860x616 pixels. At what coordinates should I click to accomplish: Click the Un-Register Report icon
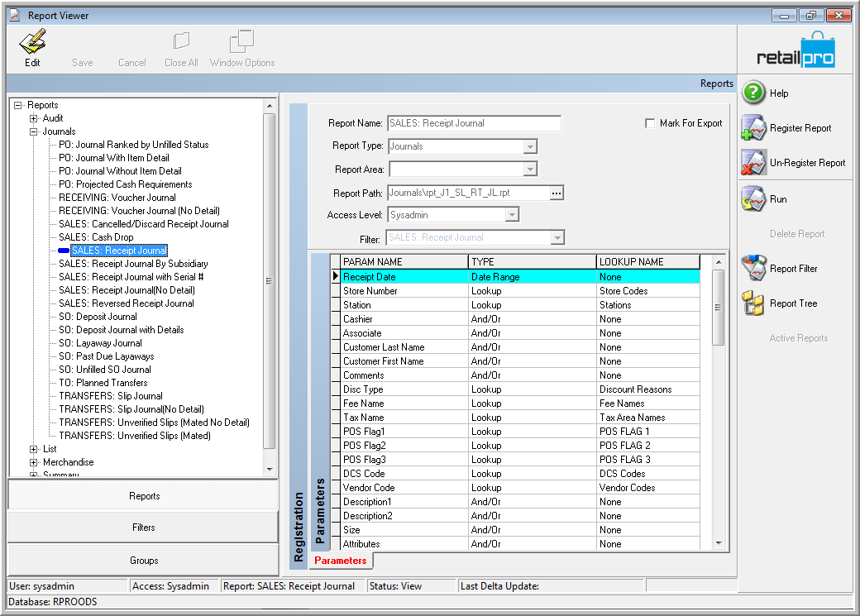pos(753,162)
